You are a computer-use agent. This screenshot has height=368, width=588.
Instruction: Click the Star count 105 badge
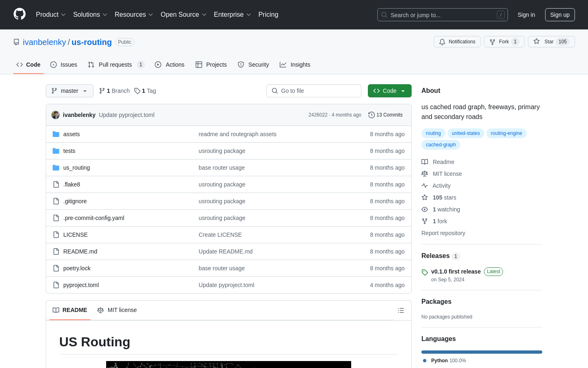point(563,42)
